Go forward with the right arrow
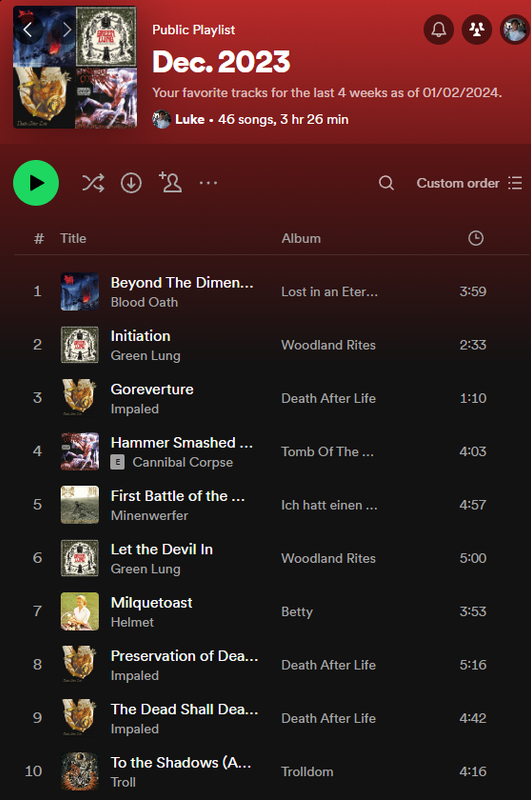 [x=67, y=30]
